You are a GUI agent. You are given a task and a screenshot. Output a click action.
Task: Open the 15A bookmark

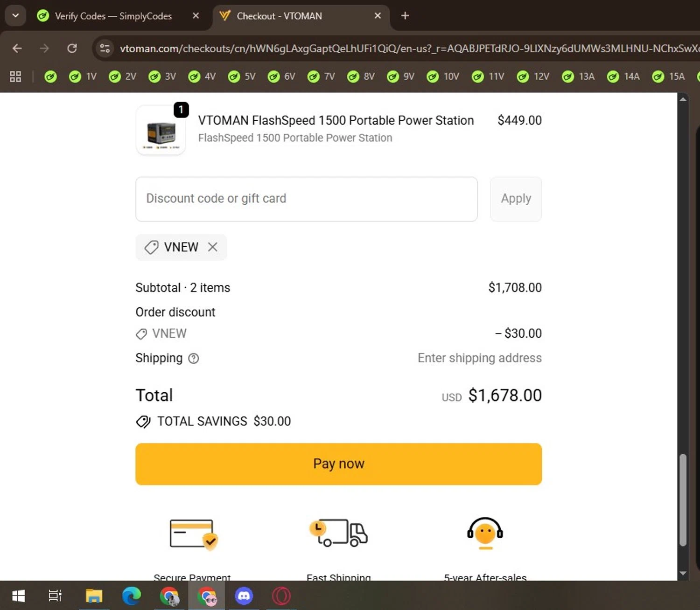coord(668,76)
